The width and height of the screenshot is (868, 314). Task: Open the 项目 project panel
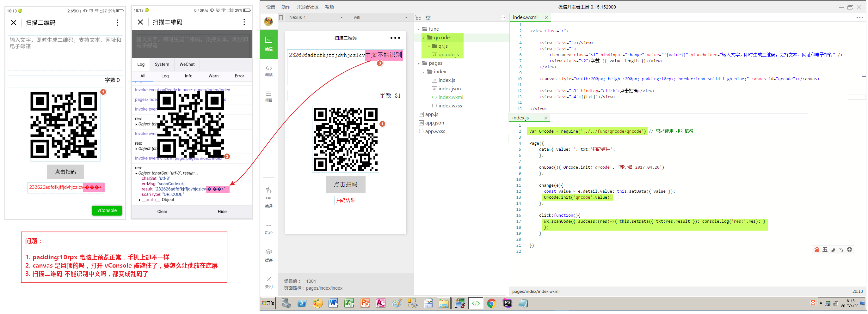[x=268, y=96]
